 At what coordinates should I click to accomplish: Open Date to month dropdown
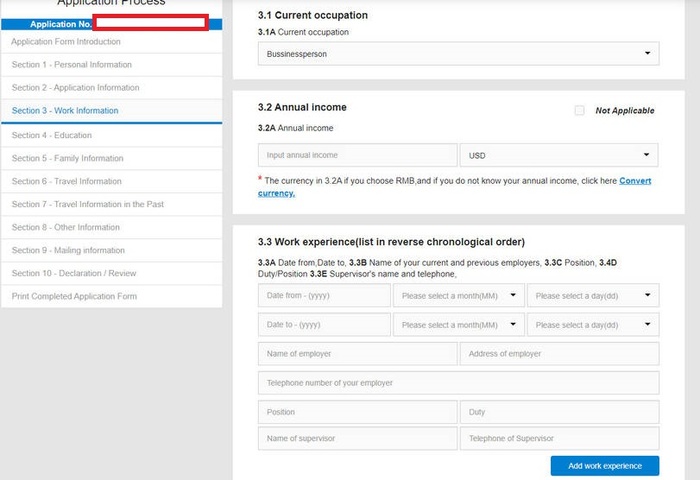pos(459,325)
